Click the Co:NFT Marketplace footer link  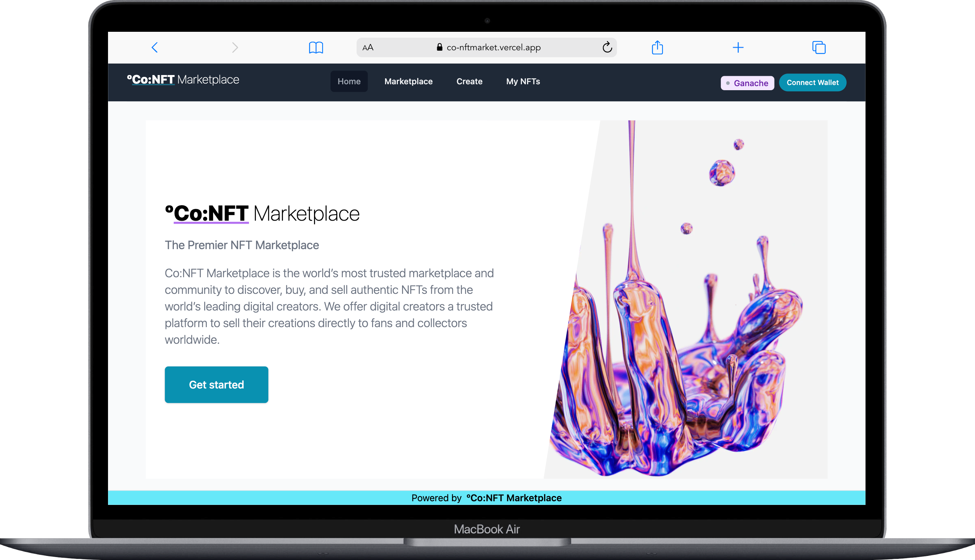pyautogui.click(x=514, y=498)
